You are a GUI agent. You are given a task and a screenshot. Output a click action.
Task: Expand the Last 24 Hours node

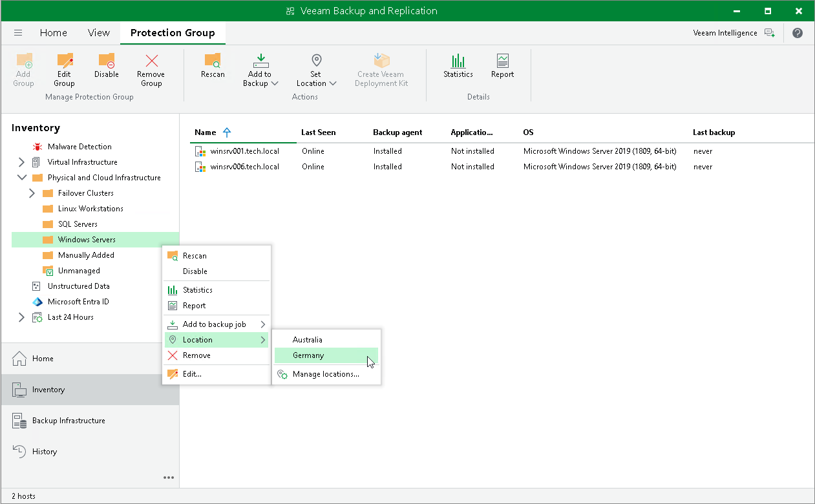pos(21,317)
